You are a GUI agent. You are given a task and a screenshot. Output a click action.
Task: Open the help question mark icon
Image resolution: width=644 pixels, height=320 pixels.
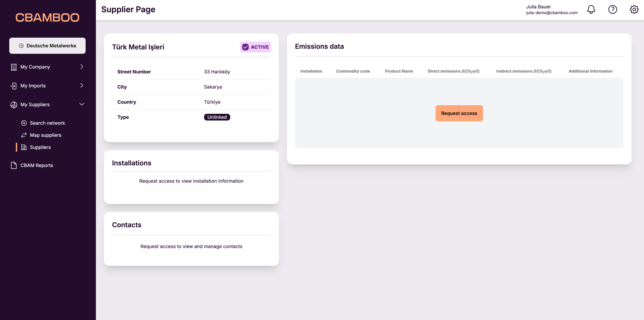pos(613,9)
